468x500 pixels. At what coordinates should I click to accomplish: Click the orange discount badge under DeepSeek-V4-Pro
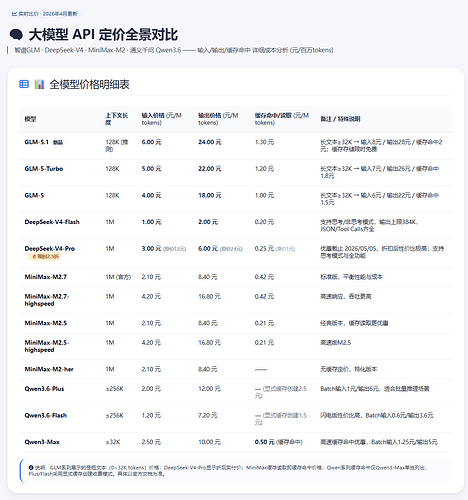(45, 256)
